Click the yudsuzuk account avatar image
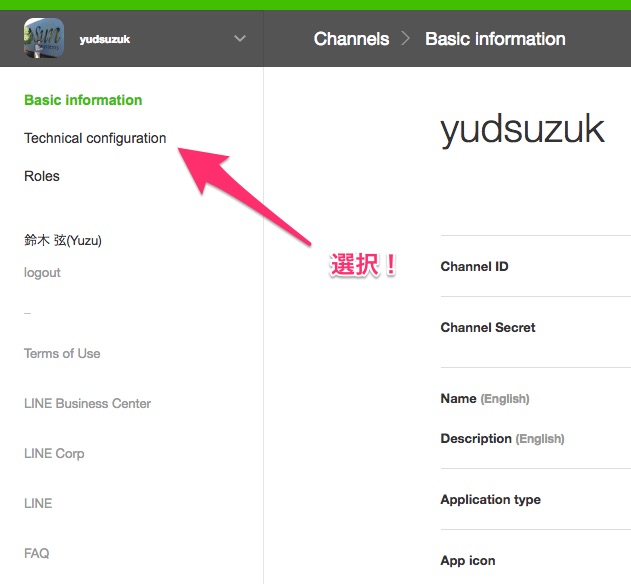The height and width of the screenshot is (584, 631). 43,38
